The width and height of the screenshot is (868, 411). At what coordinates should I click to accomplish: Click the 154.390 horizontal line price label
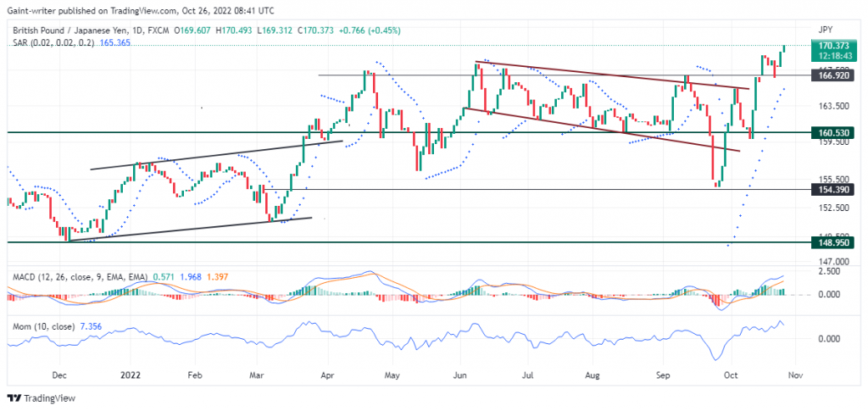[x=832, y=190]
